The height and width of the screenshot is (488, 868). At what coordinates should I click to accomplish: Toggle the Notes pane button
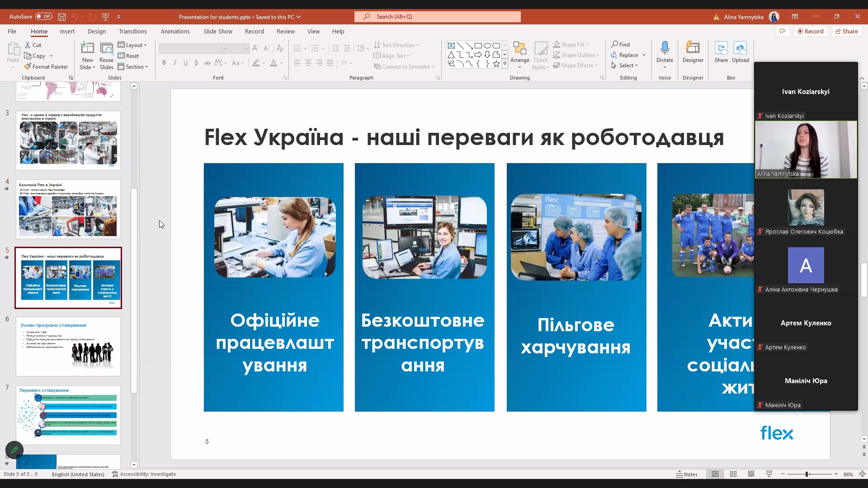[x=687, y=474]
